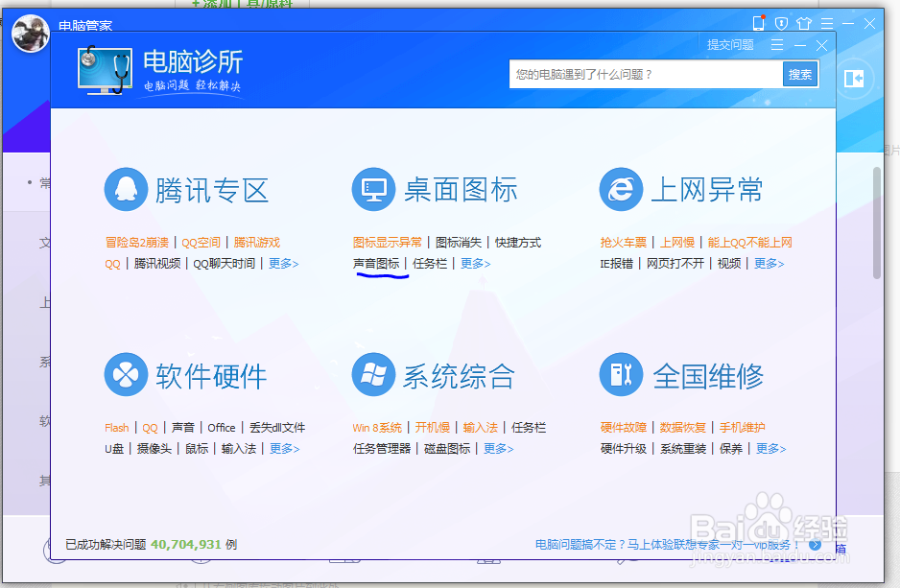
Task: Open the 任务栏 link under 桌面图标
Action: click(x=429, y=264)
